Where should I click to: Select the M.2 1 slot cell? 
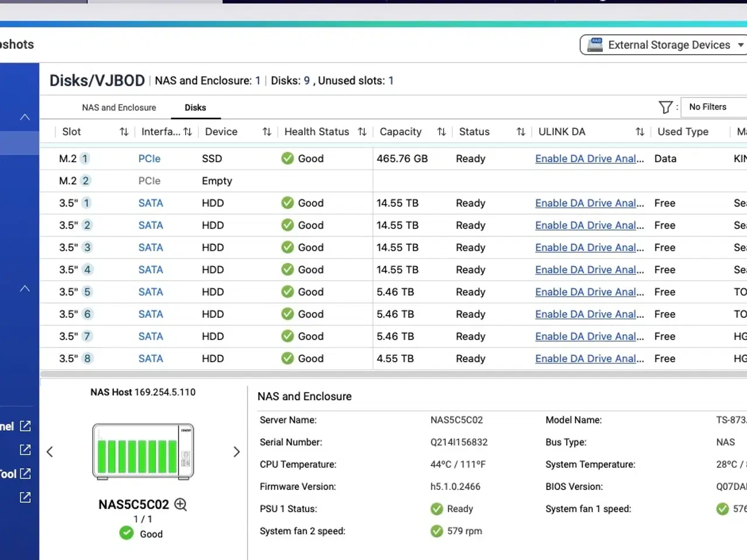(x=74, y=159)
